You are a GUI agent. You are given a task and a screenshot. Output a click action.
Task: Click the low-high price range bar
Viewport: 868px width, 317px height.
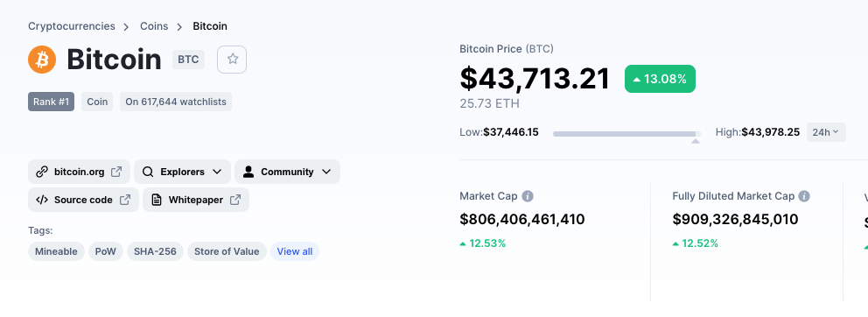[x=627, y=134]
